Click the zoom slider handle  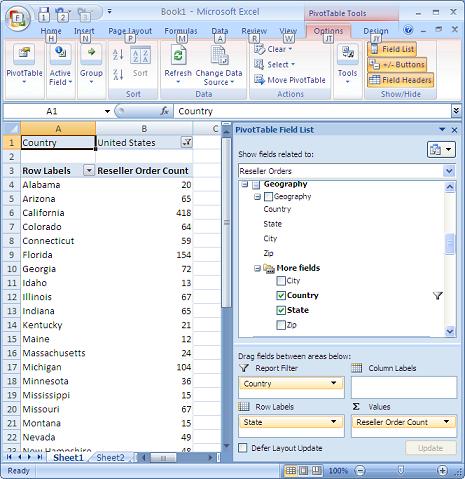pyautogui.click(x=401, y=470)
